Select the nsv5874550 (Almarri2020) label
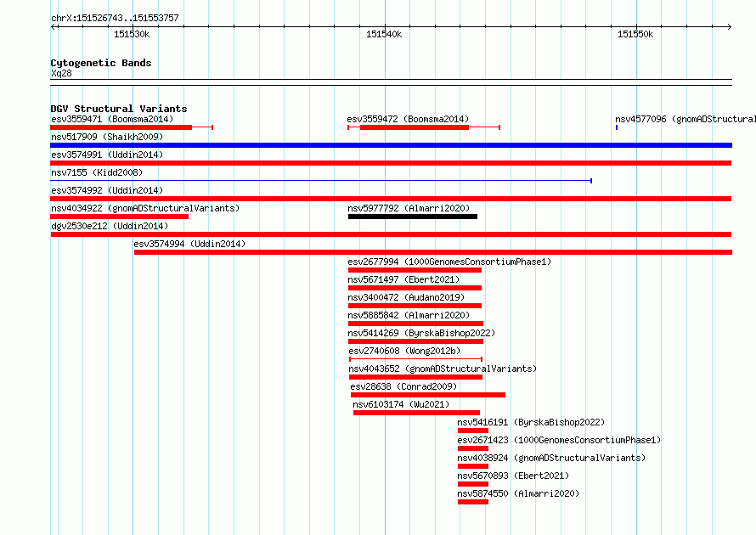The image size is (756, 535). pos(518,493)
